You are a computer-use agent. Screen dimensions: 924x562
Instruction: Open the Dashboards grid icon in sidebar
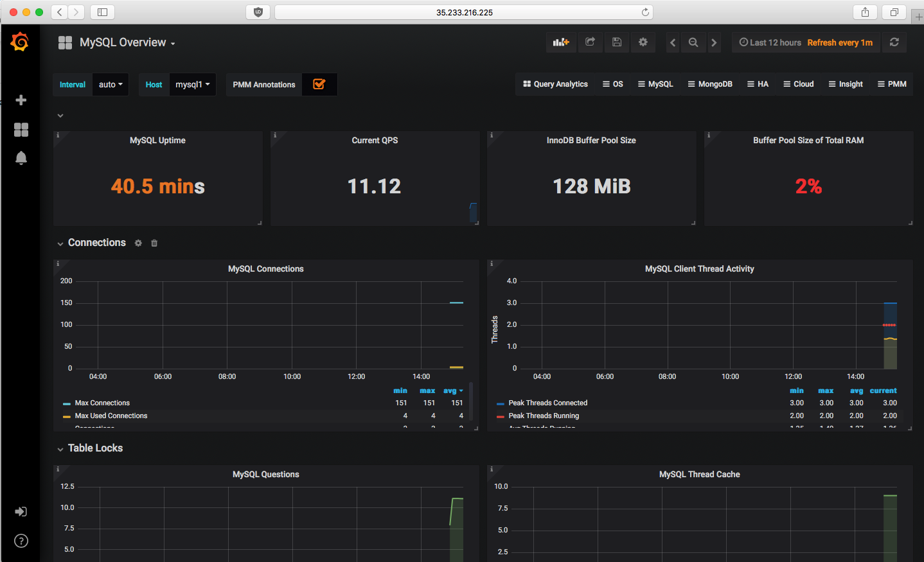[x=21, y=130]
